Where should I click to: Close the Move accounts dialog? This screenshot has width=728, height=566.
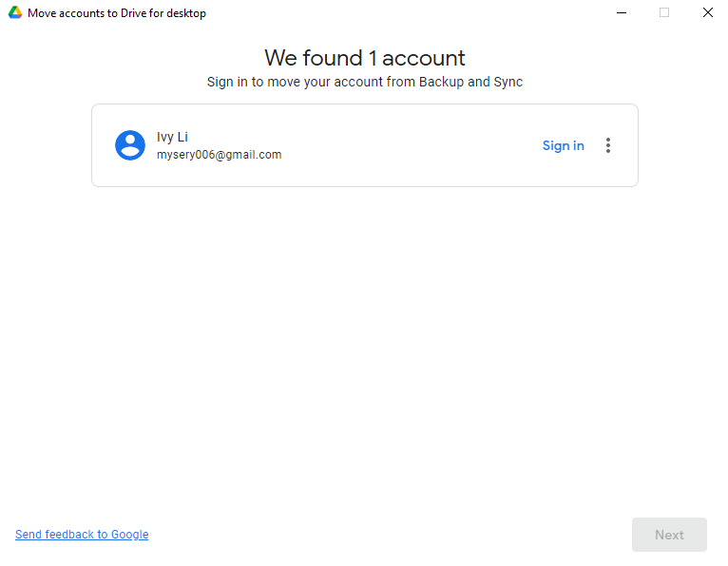point(707,13)
